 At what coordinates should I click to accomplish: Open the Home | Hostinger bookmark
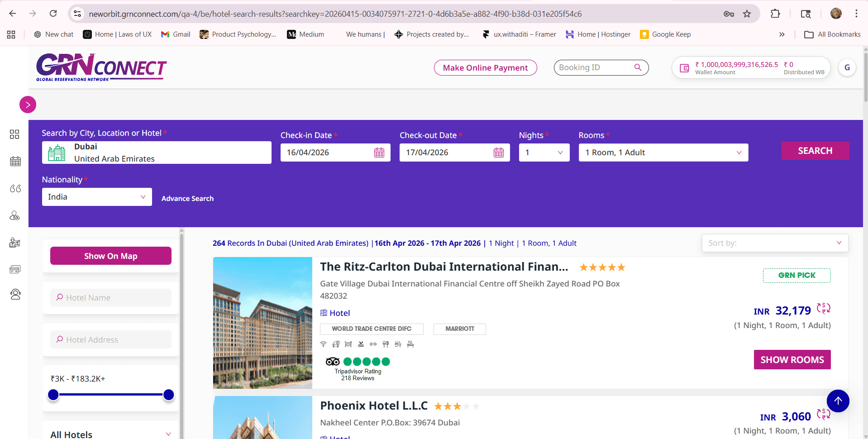[x=598, y=34]
